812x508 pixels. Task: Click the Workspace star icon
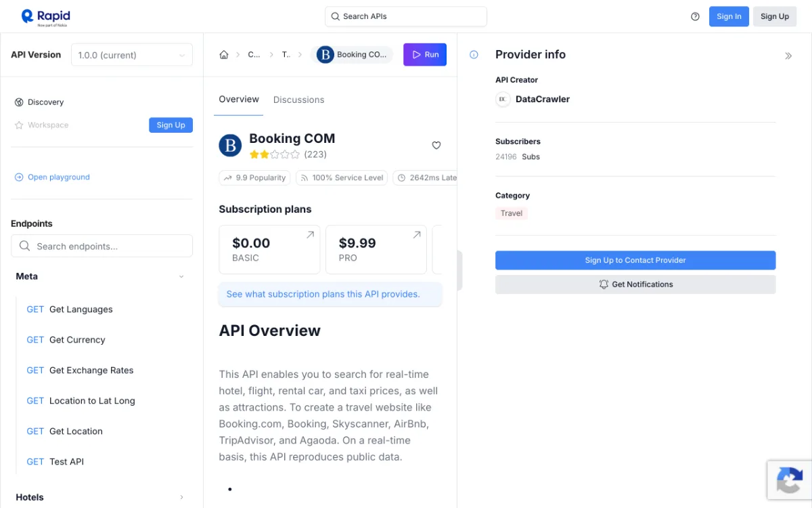tap(19, 125)
